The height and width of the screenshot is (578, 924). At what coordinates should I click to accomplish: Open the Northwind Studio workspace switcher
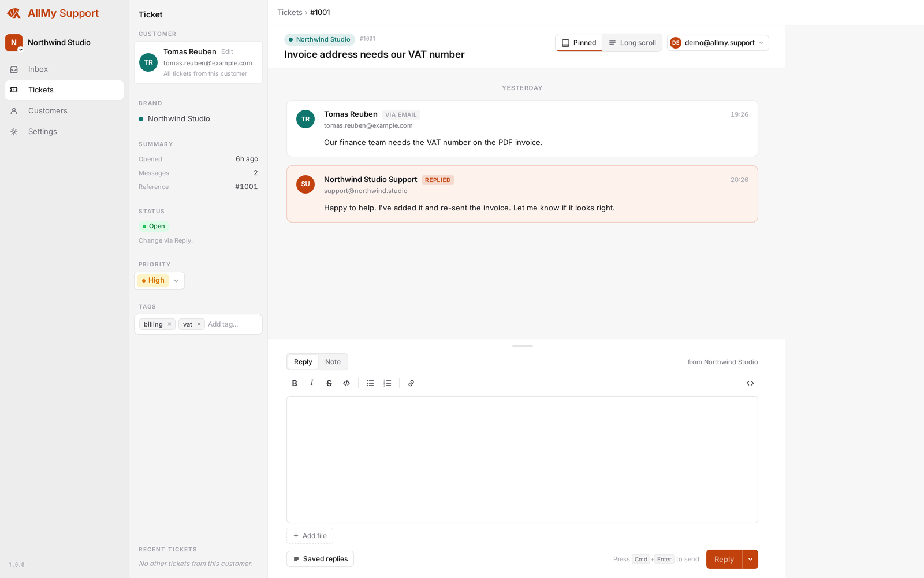coord(49,43)
